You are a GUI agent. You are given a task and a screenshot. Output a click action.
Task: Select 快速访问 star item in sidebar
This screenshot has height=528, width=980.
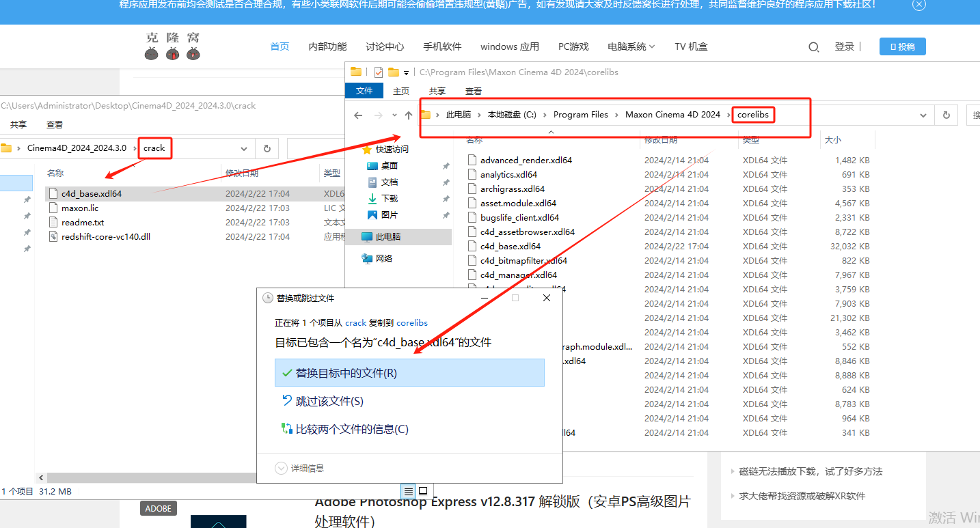[x=386, y=149]
